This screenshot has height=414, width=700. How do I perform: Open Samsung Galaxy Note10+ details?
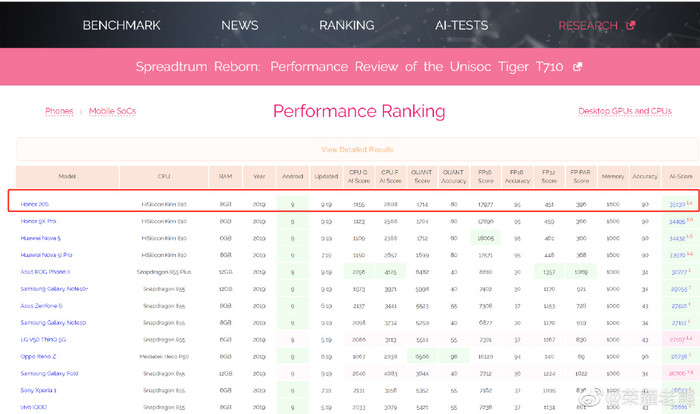54,288
